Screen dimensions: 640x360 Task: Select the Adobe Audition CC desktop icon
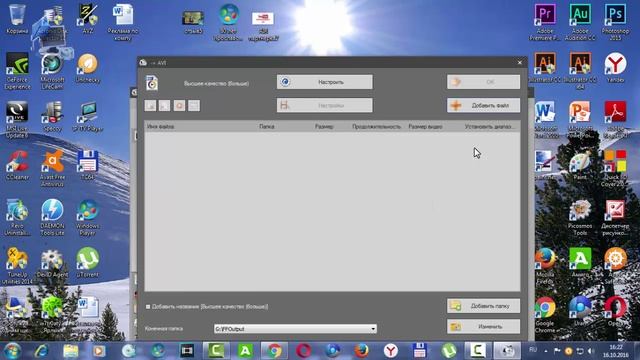[x=580, y=22]
